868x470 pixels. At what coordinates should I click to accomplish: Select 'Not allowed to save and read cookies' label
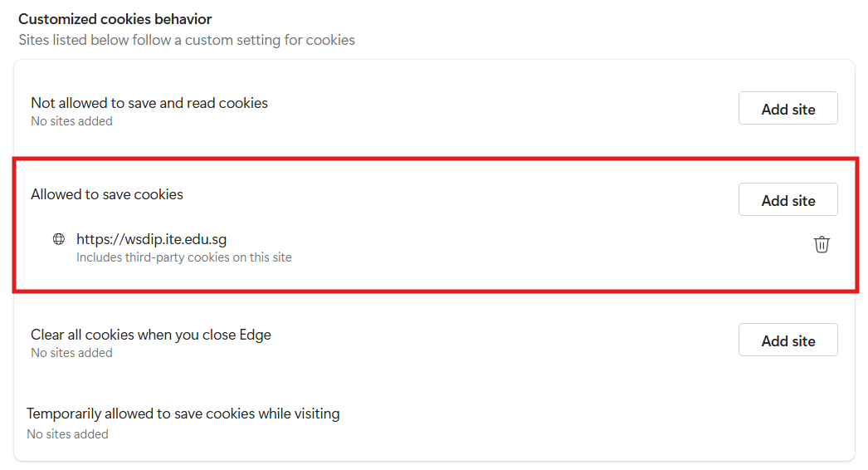149,103
